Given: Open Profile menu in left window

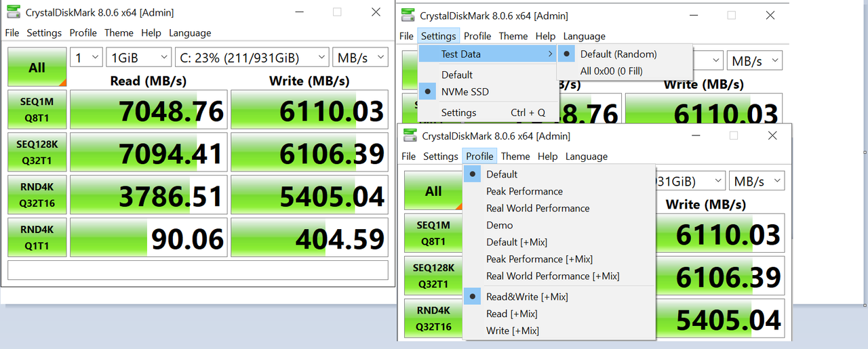Looking at the screenshot, I should click(x=83, y=33).
